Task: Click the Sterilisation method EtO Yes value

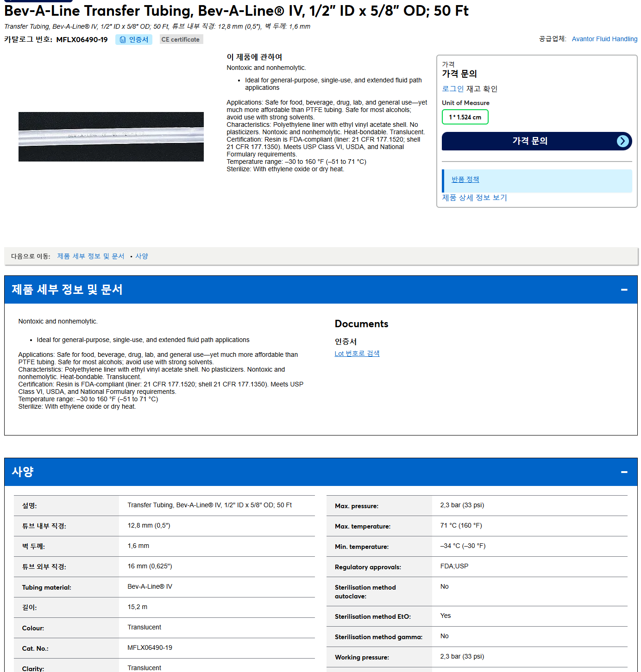Action: click(446, 616)
